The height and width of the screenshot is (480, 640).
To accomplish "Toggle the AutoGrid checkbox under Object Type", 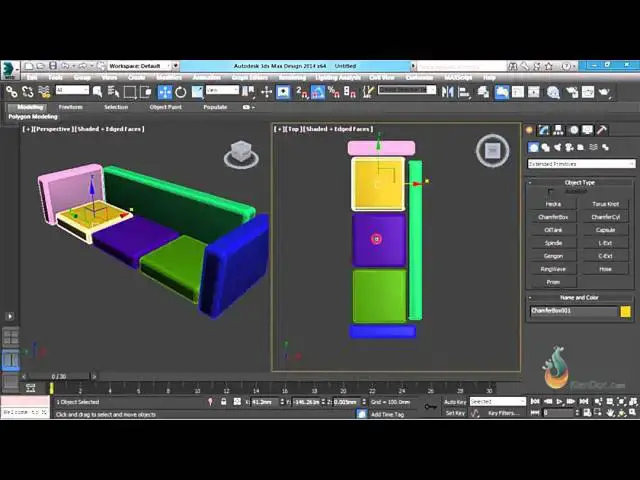I will tap(551, 191).
